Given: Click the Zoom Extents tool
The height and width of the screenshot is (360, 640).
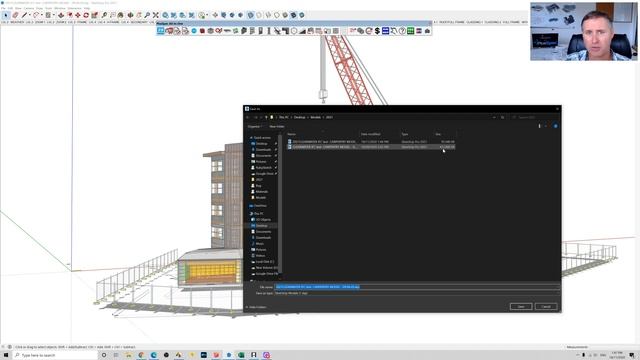Looking at the screenshot, I should [x=156, y=15].
